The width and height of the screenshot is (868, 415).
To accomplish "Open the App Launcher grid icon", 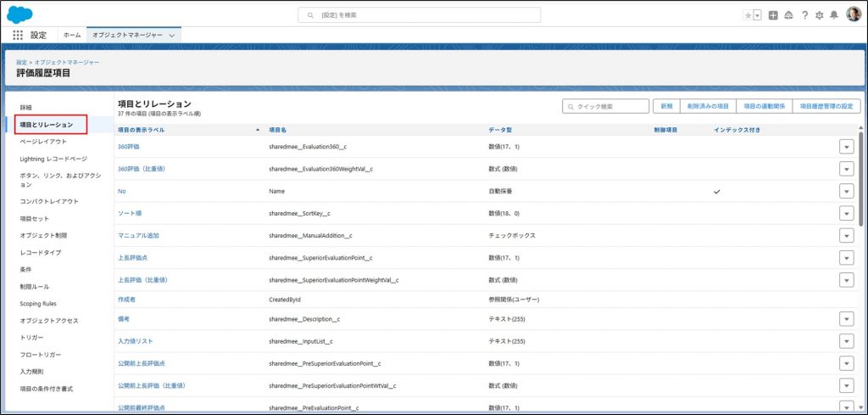I will tap(18, 35).
